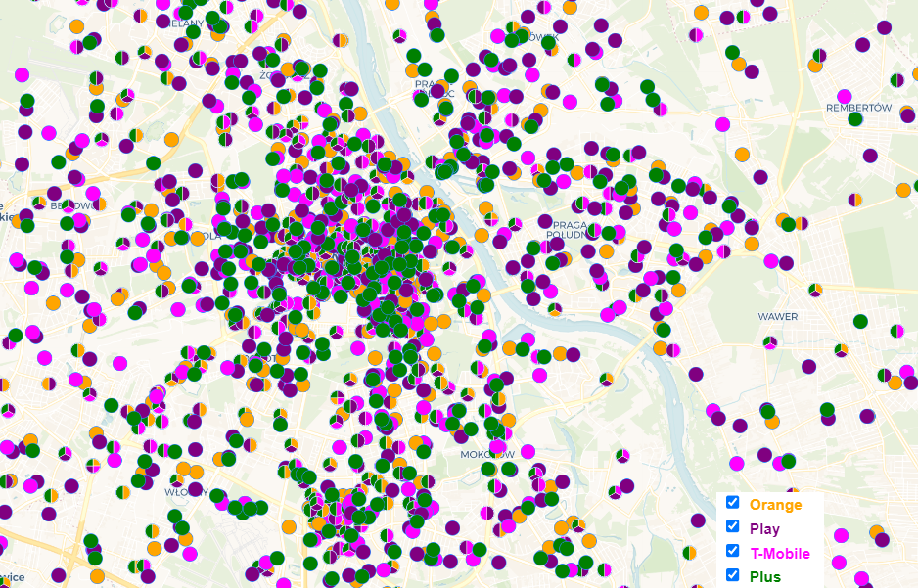Click the Wawer district name on the map
The height and width of the screenshot is (588, 918).
(x=777, y=317)
